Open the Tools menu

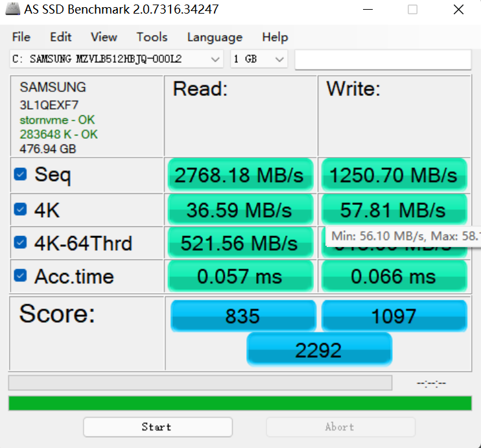(x=152, y=37)
